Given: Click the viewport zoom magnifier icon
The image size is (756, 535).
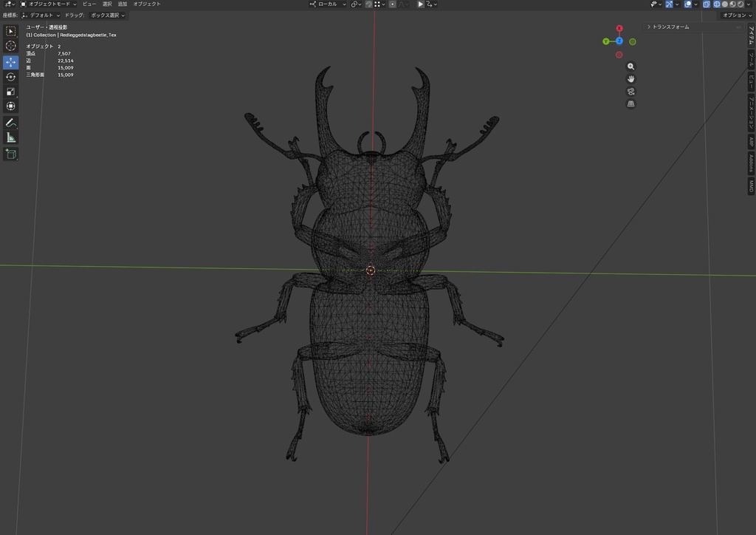Looking at the screenshot, I should [630, 67].
